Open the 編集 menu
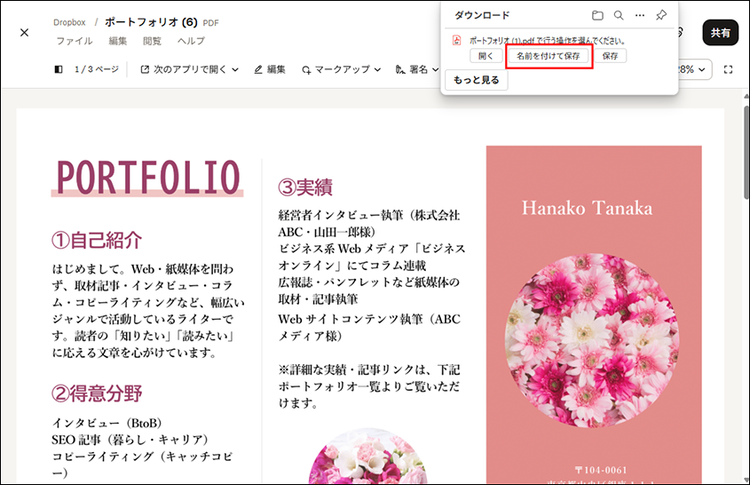Image resolution: width=750 pixels, height=485 pixels. point(118,41)
